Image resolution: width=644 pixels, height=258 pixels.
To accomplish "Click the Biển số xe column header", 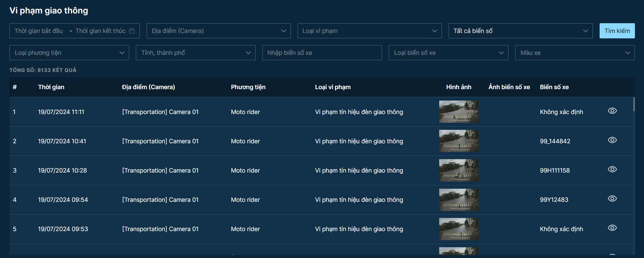I will (x=554, y=87).
